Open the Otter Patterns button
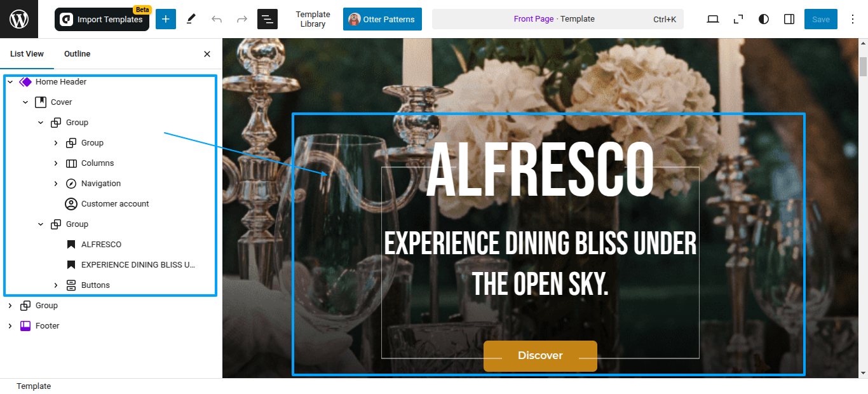 tap(383, 19)
